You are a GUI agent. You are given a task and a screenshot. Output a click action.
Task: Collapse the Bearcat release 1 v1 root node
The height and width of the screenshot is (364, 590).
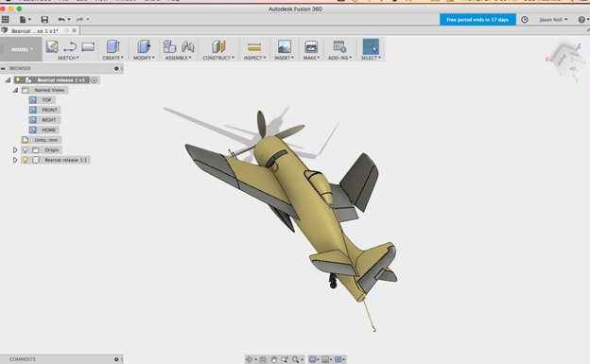8,79
